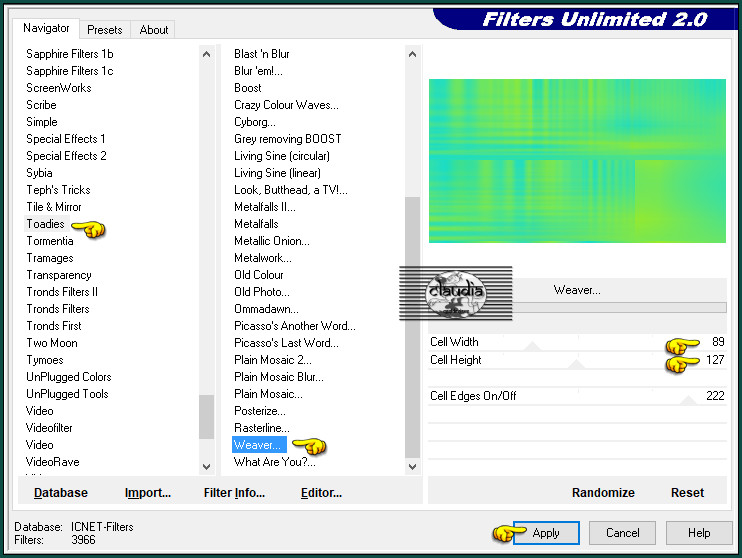Choose Tile & Mirror category
This screenshot has height=558, width=742.
pos(54,207)
